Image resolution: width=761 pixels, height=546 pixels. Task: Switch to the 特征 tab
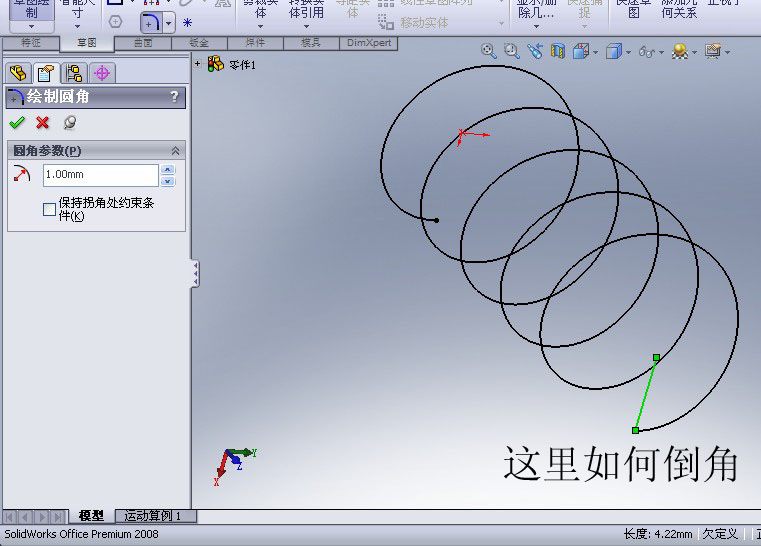coord(31,43)
